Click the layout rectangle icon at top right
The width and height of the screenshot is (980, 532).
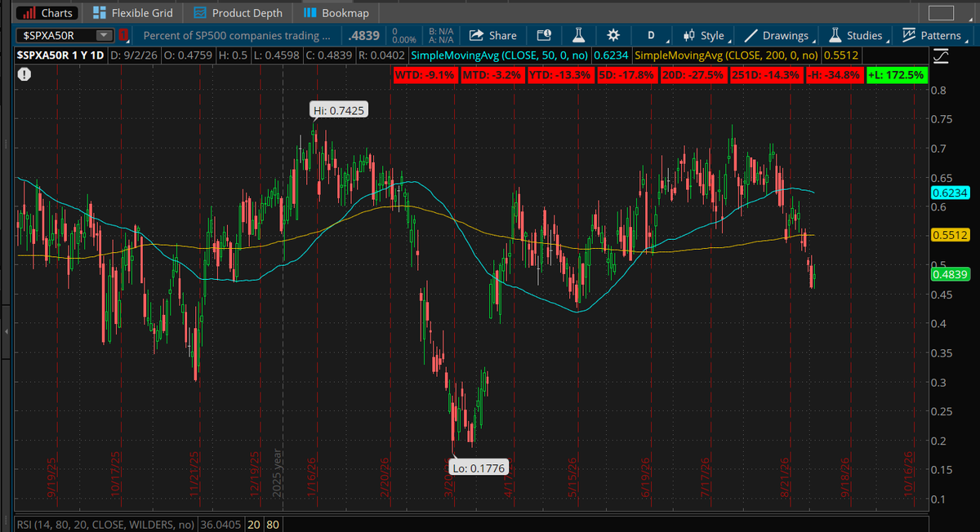pos(941,12)
